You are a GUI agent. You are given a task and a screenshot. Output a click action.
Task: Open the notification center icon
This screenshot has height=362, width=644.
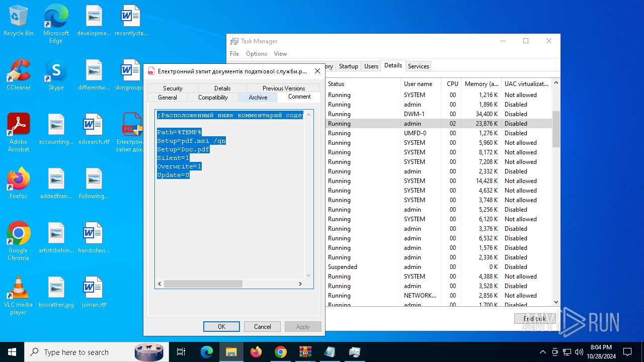click(627, 352)
